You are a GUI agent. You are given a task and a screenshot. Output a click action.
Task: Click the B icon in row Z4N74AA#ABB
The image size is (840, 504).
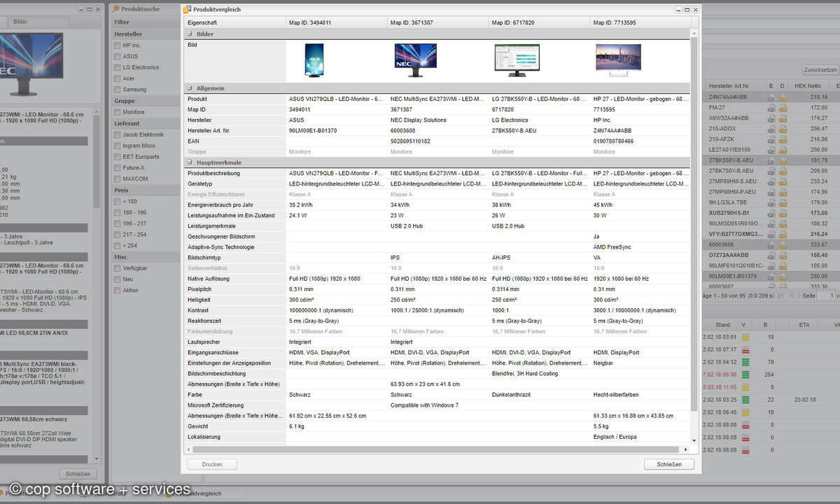(771, 97)
